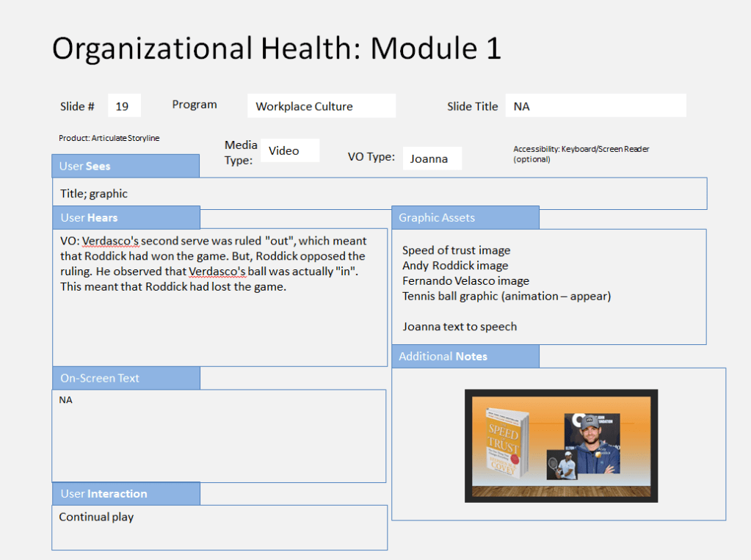751x560 pixels.
Task: Click the User Sees section header
Action: [125, 166]
